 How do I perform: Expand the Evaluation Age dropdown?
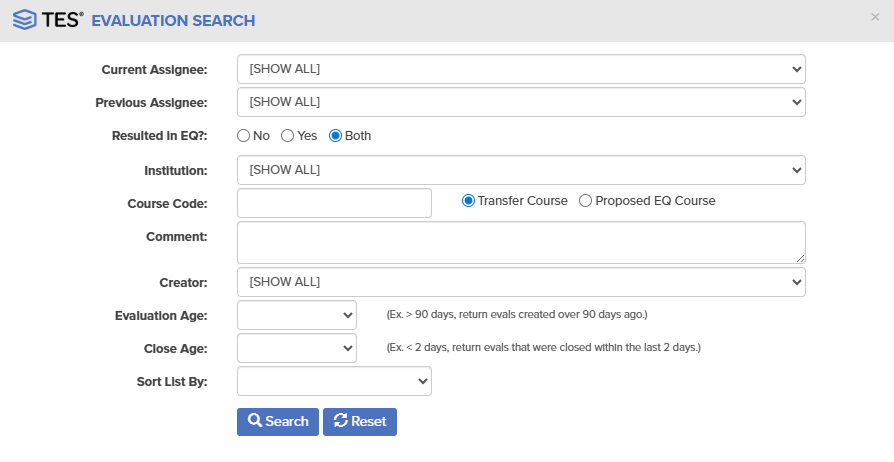click(x=297, y=315)
